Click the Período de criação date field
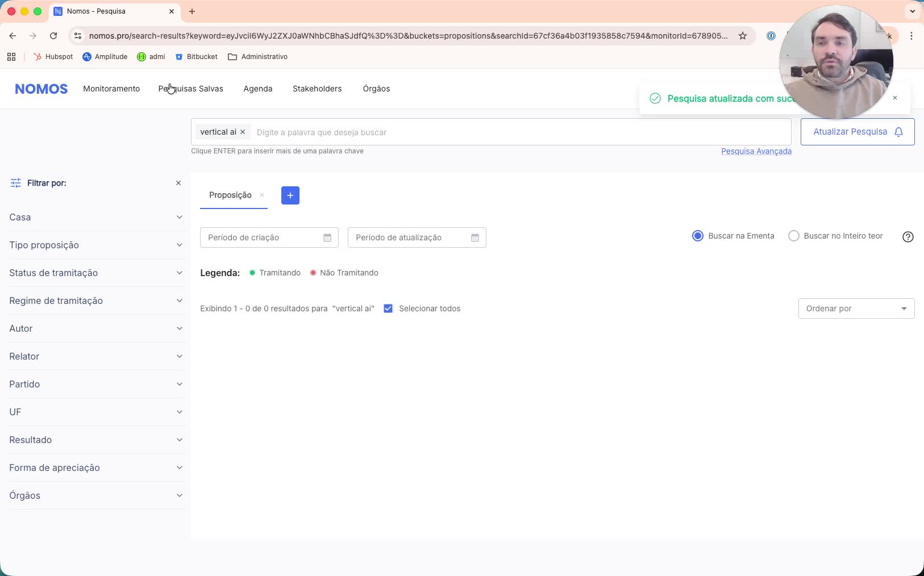 point(269,237)
